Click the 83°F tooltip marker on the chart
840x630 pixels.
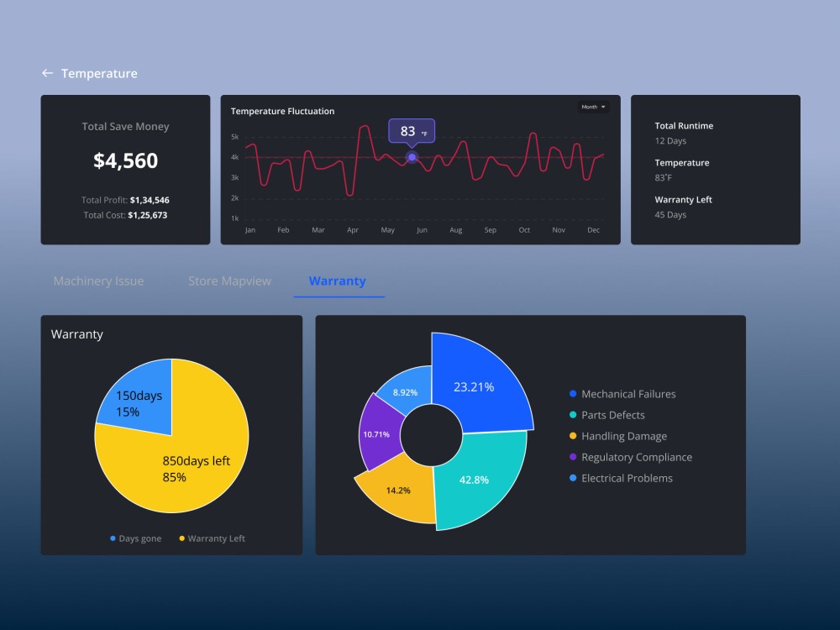pyautogui.click(x=412, y=132)
